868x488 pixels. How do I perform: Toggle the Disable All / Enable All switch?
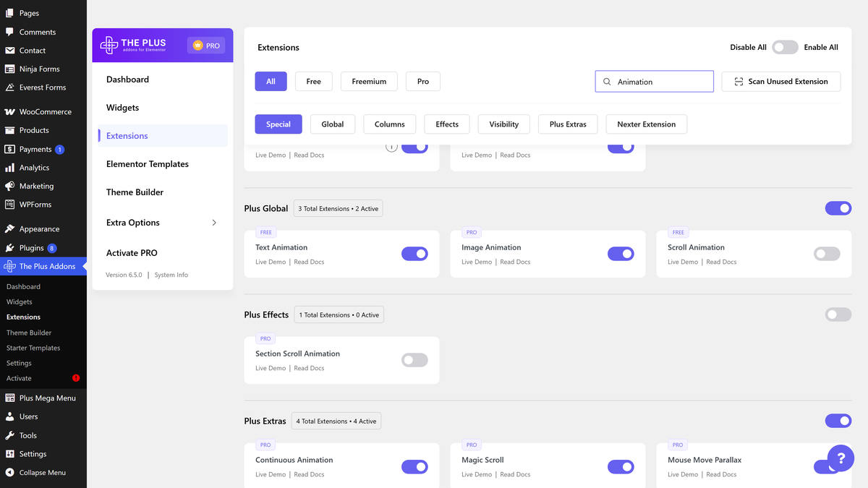[x=785, y=47]
